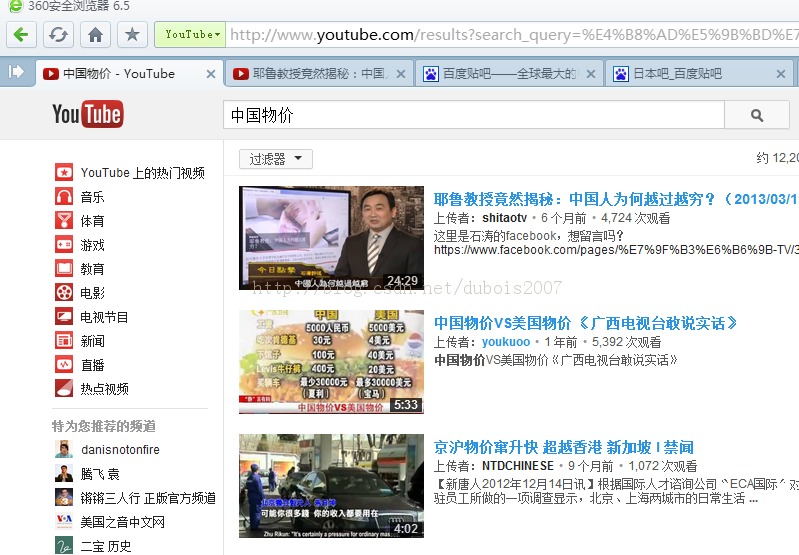Open the 电影 category link
799x555 pixels.
click(92, 293)
